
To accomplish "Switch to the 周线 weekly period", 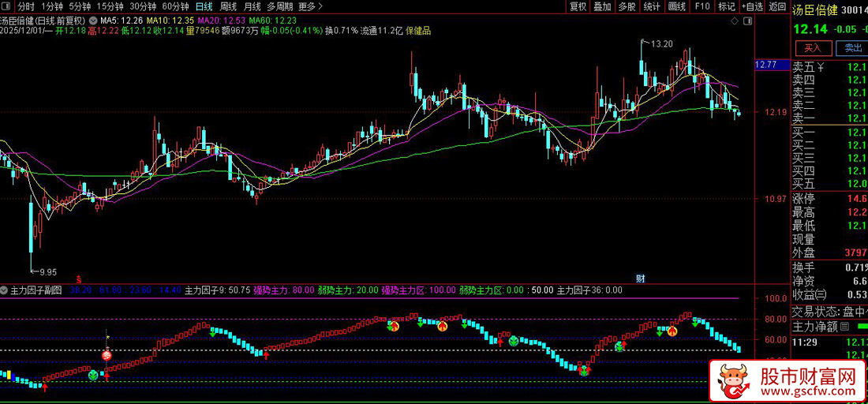I will point(228,6).
